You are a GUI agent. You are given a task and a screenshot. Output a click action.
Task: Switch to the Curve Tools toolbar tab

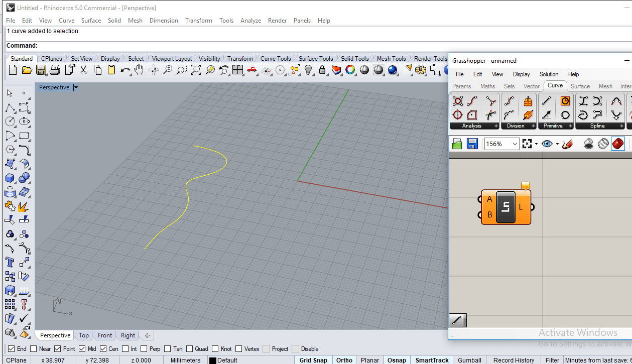pyautogui.click(x=276, y=59)
